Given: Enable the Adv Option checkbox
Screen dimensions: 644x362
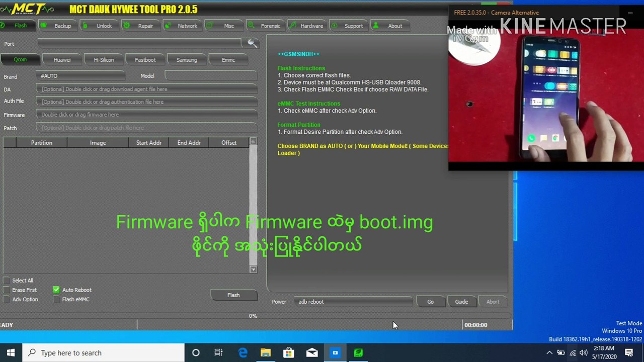Looking at the screenshot, I should [x=6, y=300].
